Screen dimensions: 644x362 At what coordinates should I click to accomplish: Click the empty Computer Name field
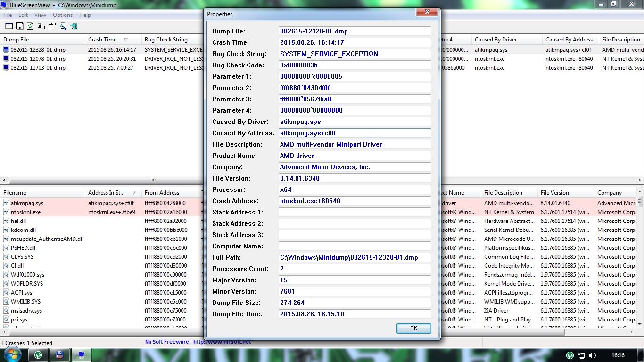[x=355, y=246]
